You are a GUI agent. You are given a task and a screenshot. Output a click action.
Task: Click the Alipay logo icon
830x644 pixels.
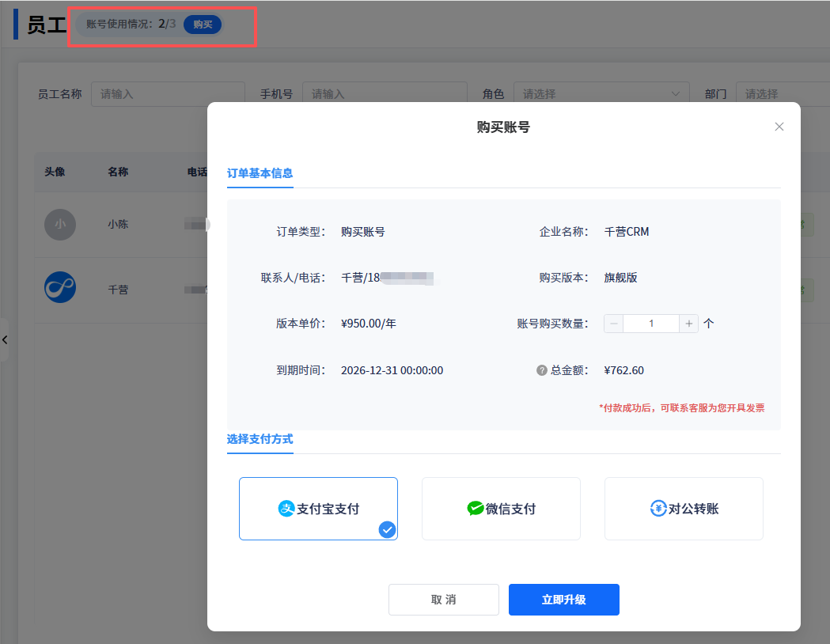tap(286, 509)
